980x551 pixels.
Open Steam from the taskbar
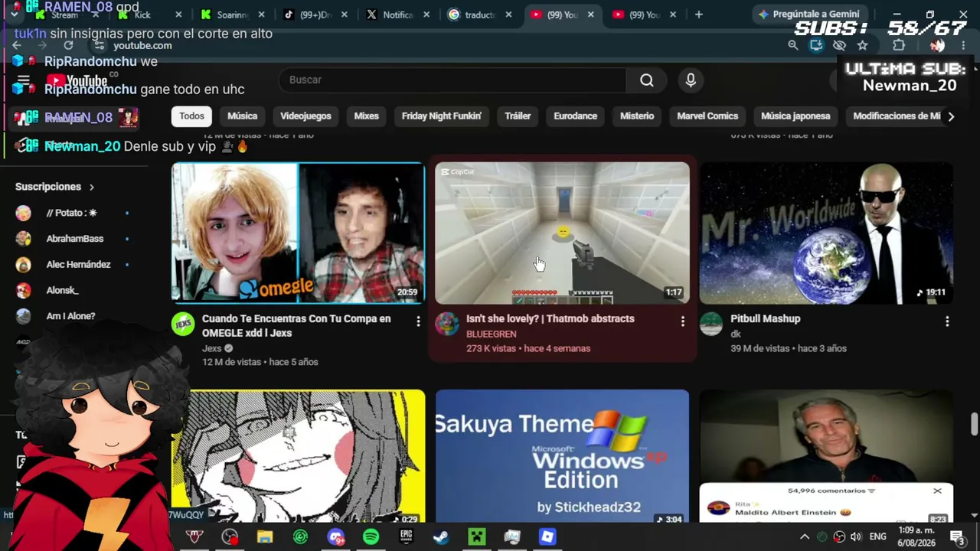pos(441,537)
